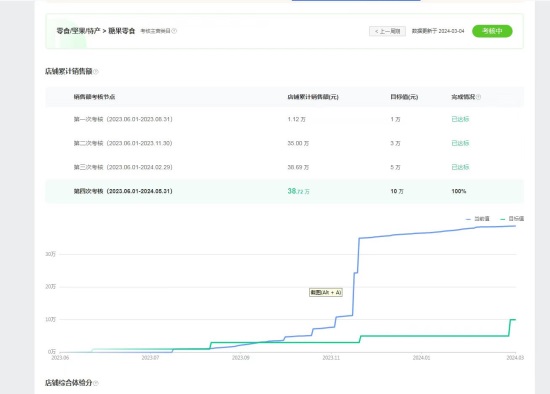Screen dimensions: 550x394
Task: Click the 38.72万 cumulative sales value
Action: [299, 191]
